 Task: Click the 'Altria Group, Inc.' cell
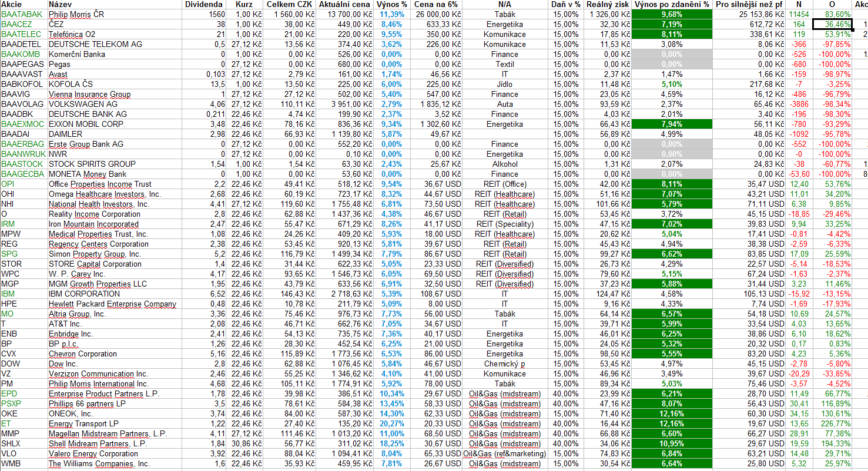coord(113,314)
